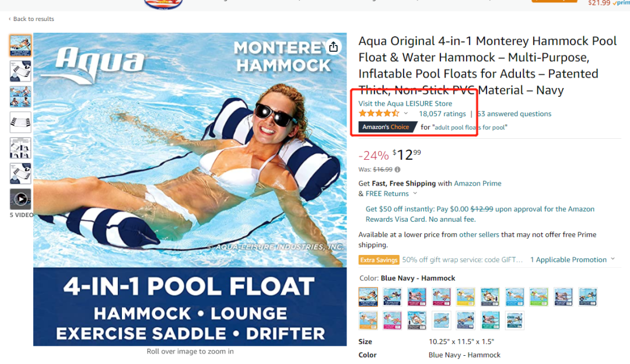Screen dimensions: 630x364
Task: Expand the 1 Applicable Promotion section
Action: [572, 260]
